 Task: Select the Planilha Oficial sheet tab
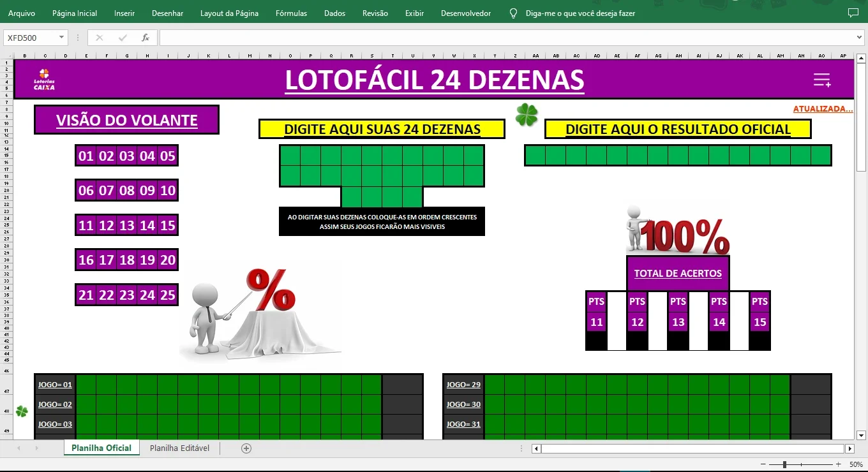(101, 448)
